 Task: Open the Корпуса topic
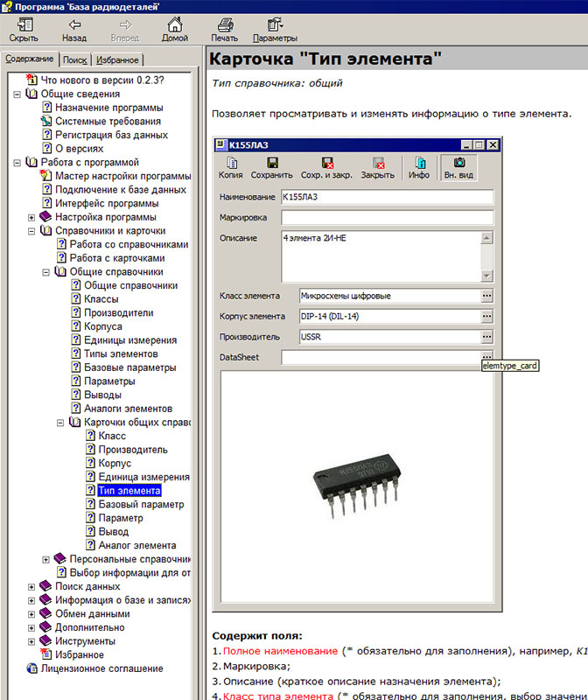point(103,326)
